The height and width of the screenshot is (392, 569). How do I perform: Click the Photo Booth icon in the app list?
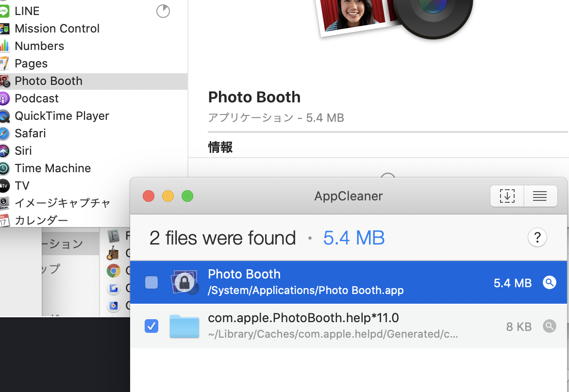(x=4, y=81)
